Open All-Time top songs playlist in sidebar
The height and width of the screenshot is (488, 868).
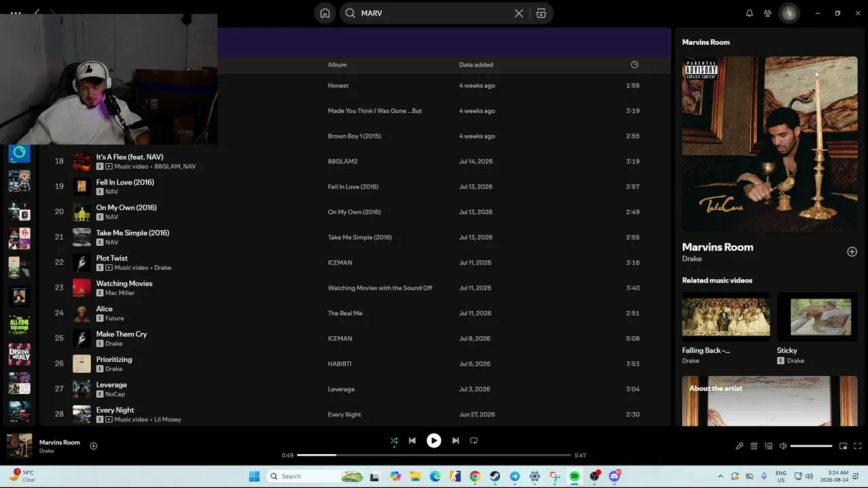(19, 325)
